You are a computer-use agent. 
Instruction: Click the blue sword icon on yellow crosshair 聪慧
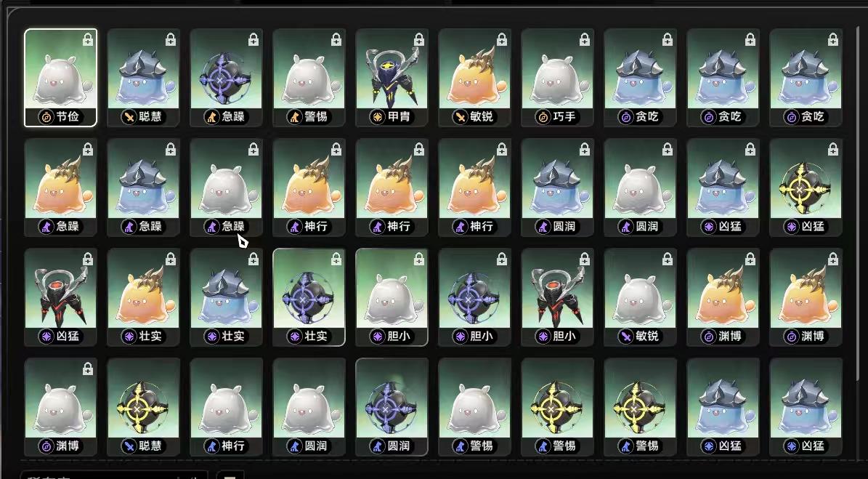point(129,446)
